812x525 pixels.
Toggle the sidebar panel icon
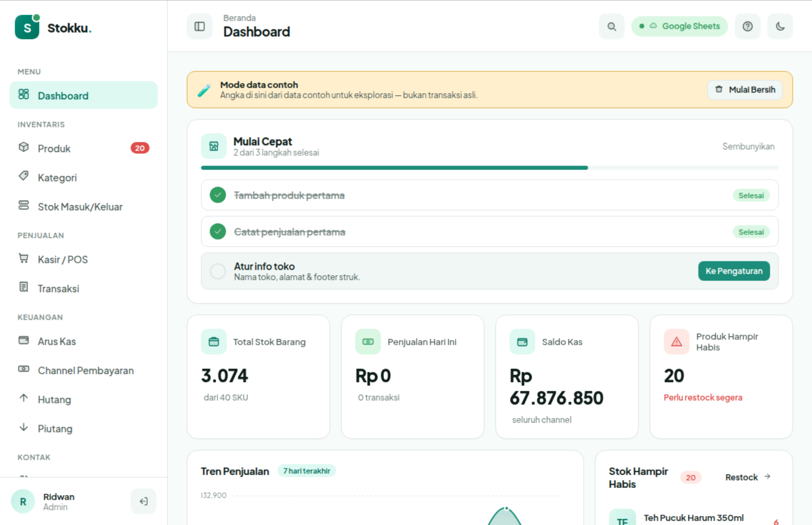coord(199,26)
